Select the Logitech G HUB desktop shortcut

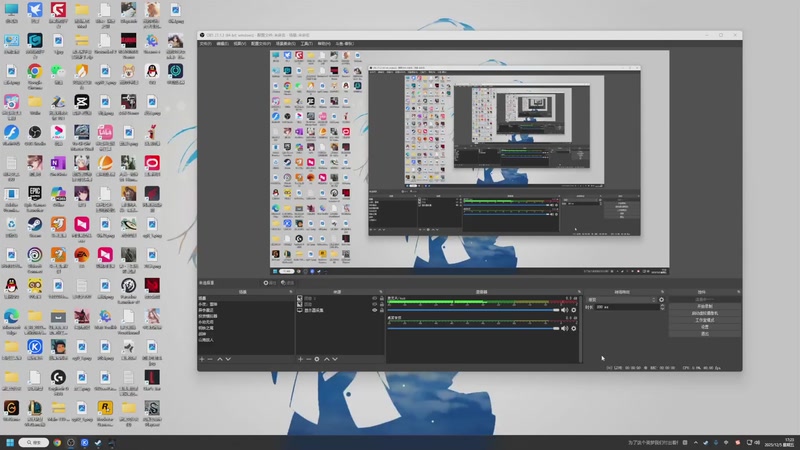pyautogui.click(x=58, y=383)
